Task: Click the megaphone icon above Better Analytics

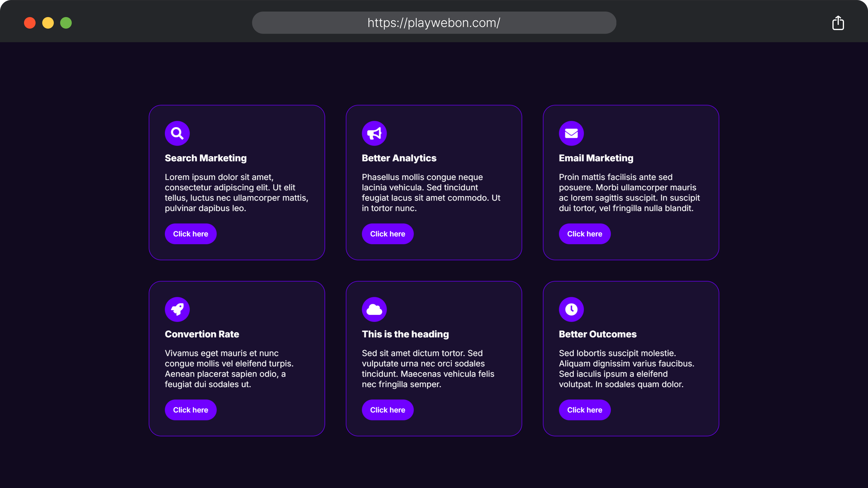Action: point(374,133)
